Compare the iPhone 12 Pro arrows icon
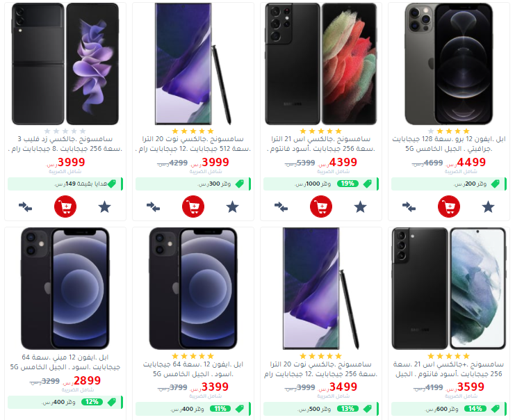The height and width of the screenshot is (420, 515). tap(409, 207)
